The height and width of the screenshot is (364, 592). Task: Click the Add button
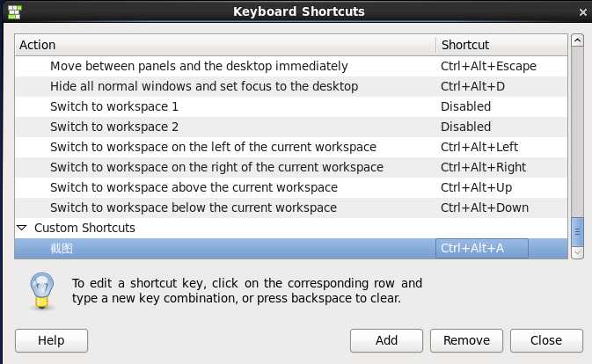[x=386, y=340]
